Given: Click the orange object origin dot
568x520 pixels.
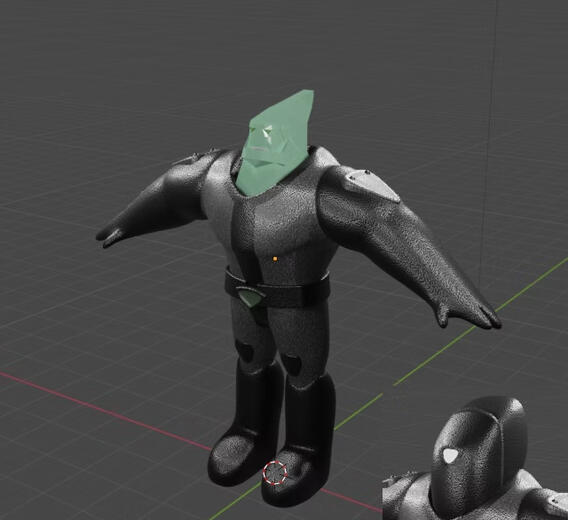Looking at the screenshot, I should click(x=275, y=259).
